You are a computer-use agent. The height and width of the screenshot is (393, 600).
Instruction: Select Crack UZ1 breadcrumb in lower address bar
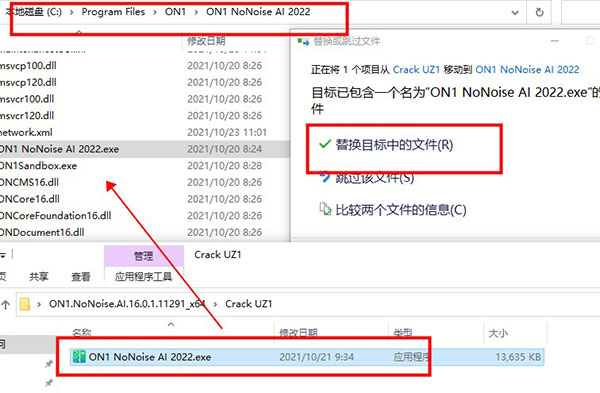point(249,304)
